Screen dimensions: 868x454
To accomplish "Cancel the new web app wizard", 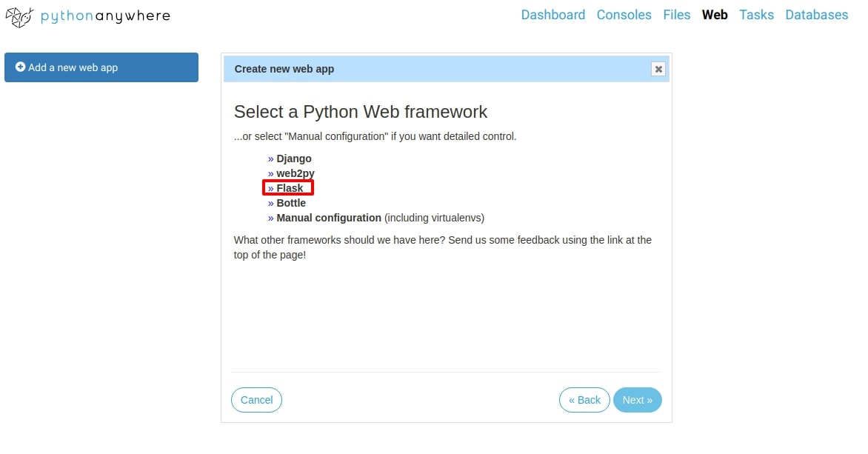I will point(256,400).
